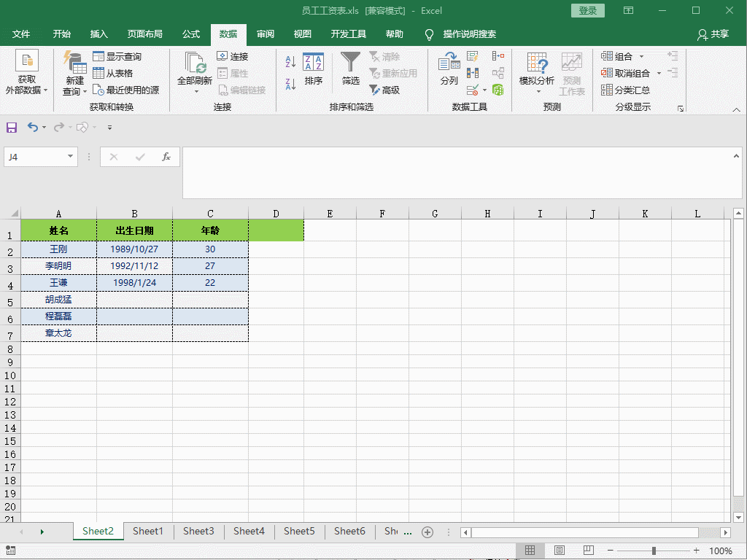Open the Name Box dropdown arrow
Screen dimensions: 747x560
tap(71, 157)
